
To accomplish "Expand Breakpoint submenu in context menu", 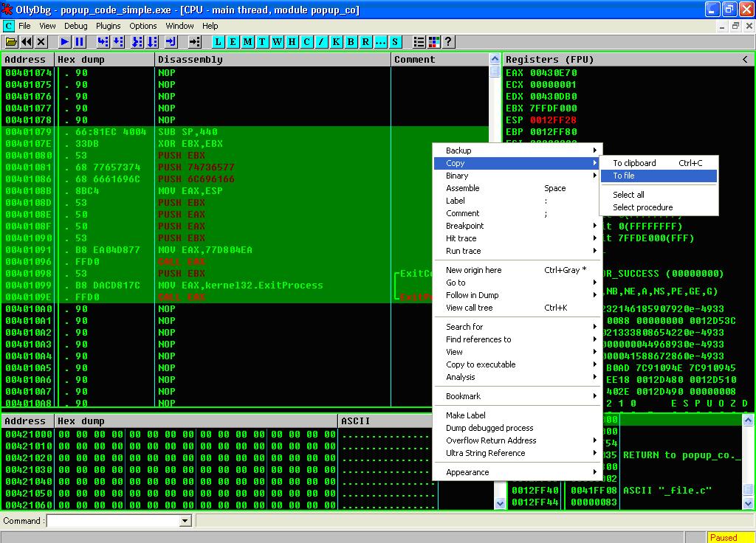I will tap(517, 226).
